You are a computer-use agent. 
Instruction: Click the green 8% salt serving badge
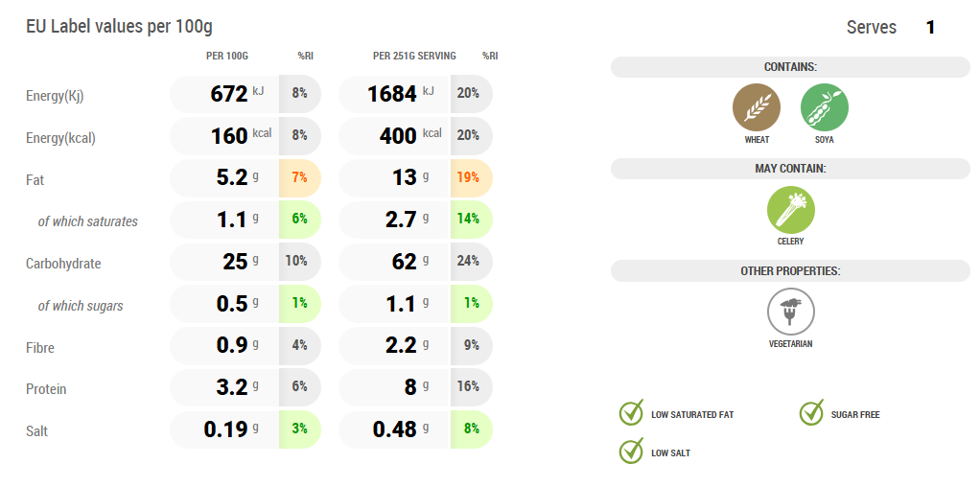(471, 429)
